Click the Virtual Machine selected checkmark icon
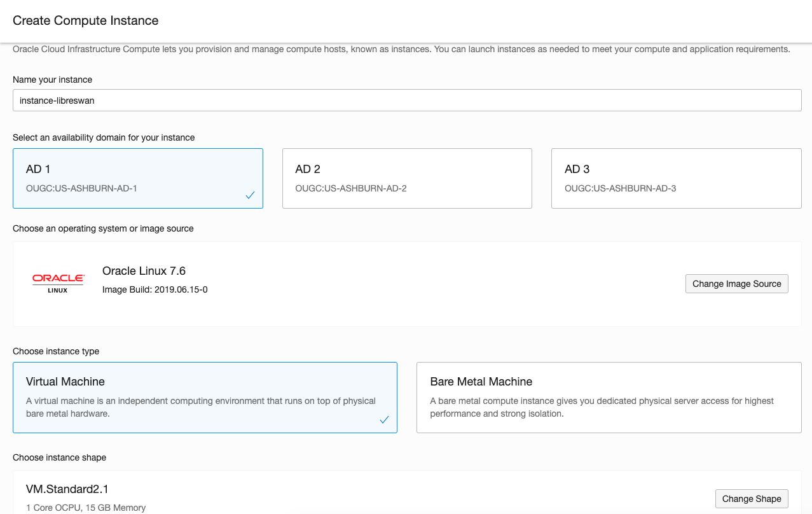Viewport: 812px width, 514px height. pyautogui.click(x=384, y=420)
